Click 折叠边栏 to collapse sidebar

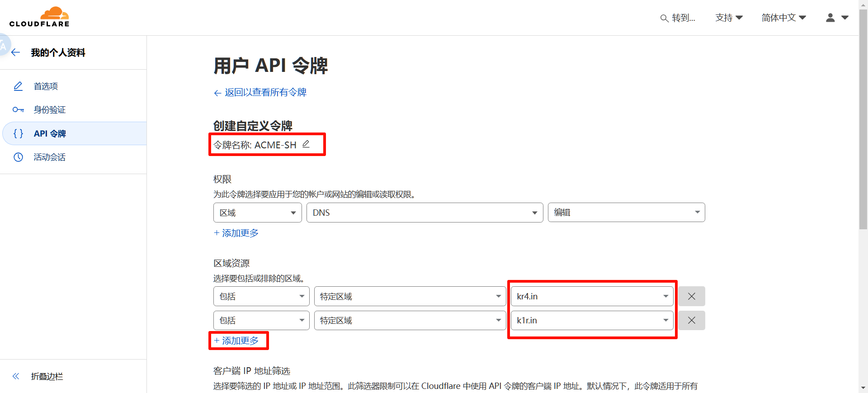click(47, 376)
